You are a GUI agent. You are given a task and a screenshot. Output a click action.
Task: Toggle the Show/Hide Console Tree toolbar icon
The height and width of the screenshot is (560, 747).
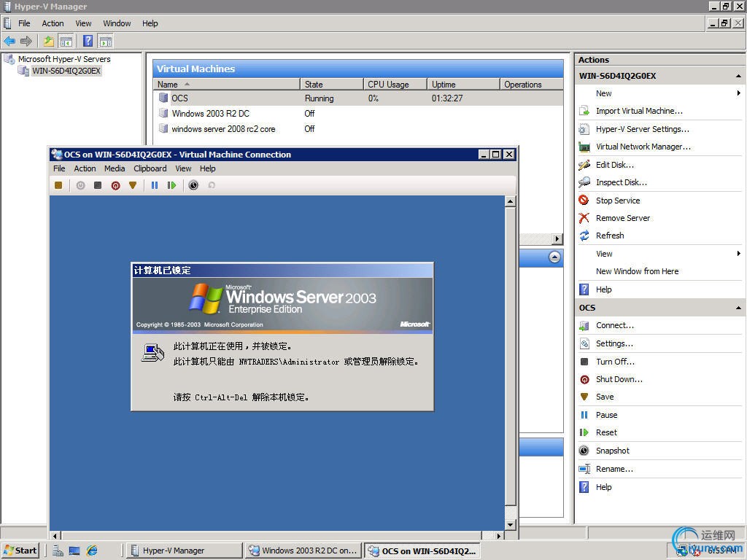[x=66, y=42]
